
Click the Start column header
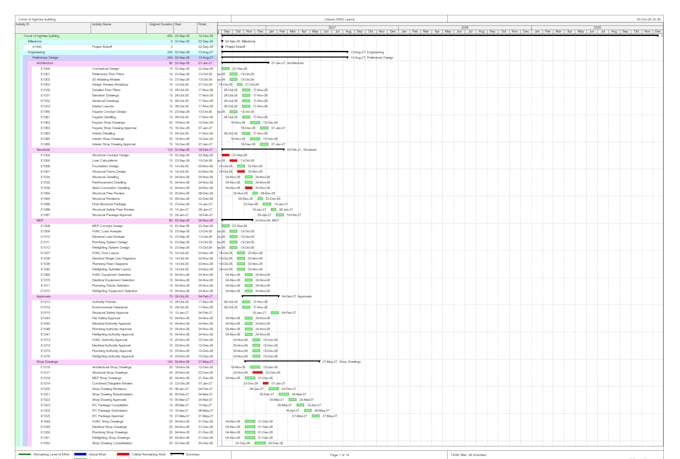click(x=185, y=28)
